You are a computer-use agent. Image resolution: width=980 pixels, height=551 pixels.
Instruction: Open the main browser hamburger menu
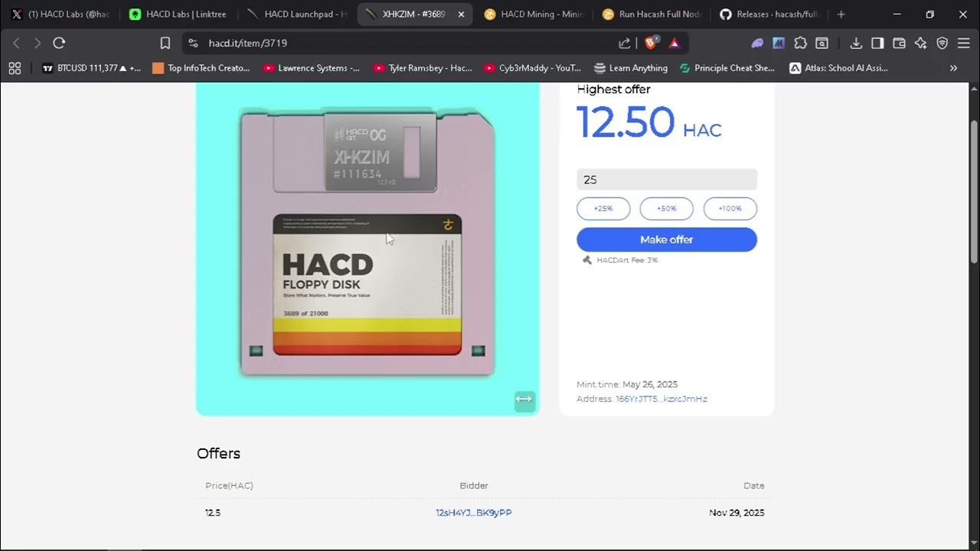click(x=963, y=44)
